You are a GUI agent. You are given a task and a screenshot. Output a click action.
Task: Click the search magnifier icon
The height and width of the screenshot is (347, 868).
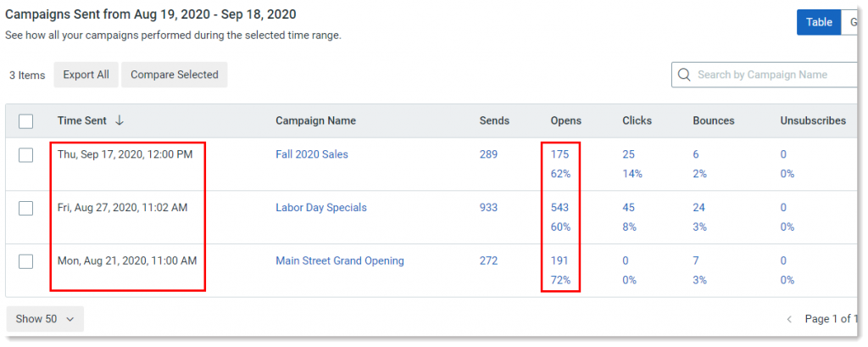pos(684,75)
